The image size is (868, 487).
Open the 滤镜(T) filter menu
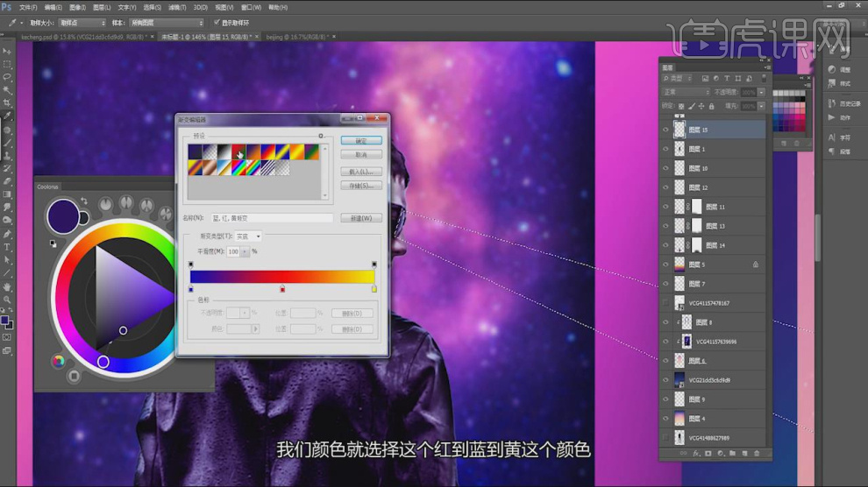point(182,6)
